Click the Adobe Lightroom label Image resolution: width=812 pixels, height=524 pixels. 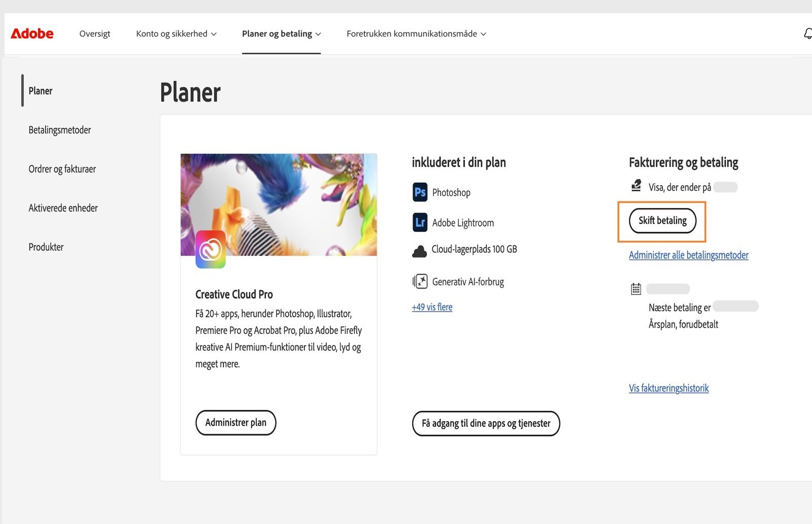(463, 223)
